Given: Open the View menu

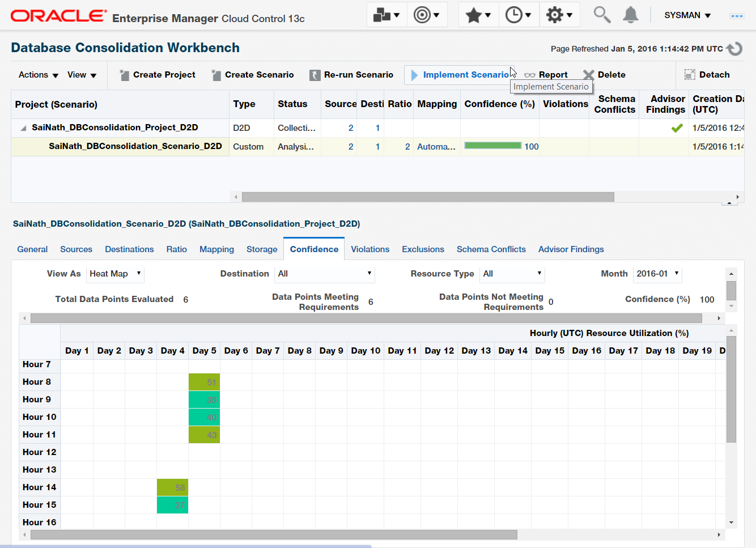Looking at the screenshot, I should [82, 75].
